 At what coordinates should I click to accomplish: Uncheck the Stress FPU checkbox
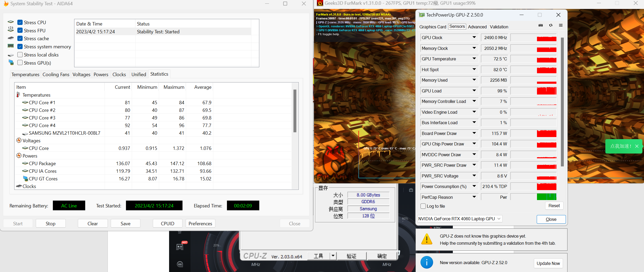click(x=20, y=30)
